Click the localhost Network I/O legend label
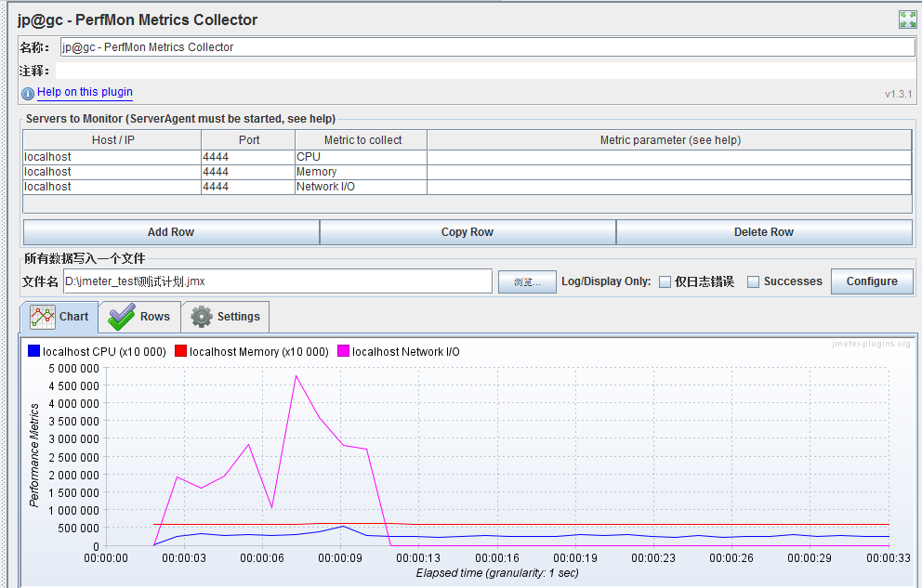This screenshot has height=588, width=922. pos(406,352)
